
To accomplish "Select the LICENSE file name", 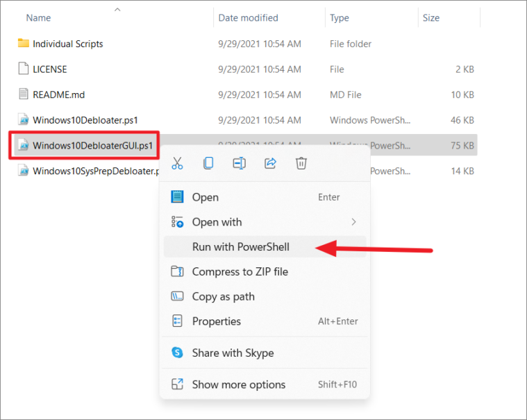I will [50, 69].
